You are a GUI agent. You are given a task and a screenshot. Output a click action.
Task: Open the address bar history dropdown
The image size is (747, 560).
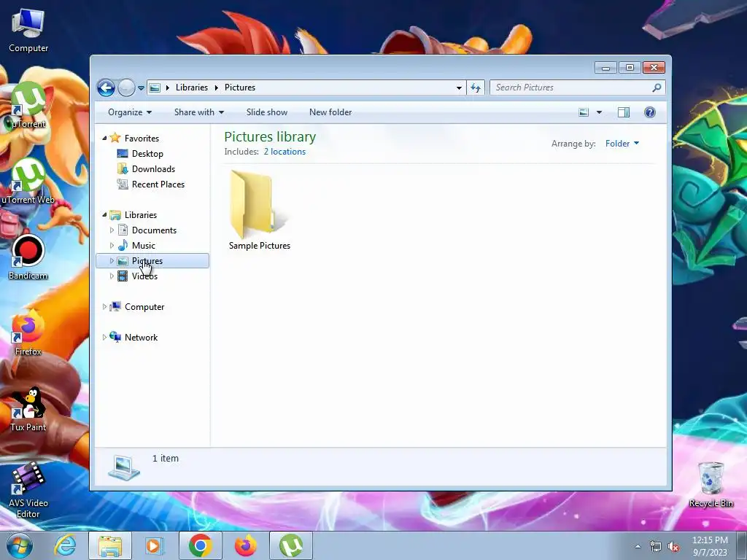tap(459, 87)
